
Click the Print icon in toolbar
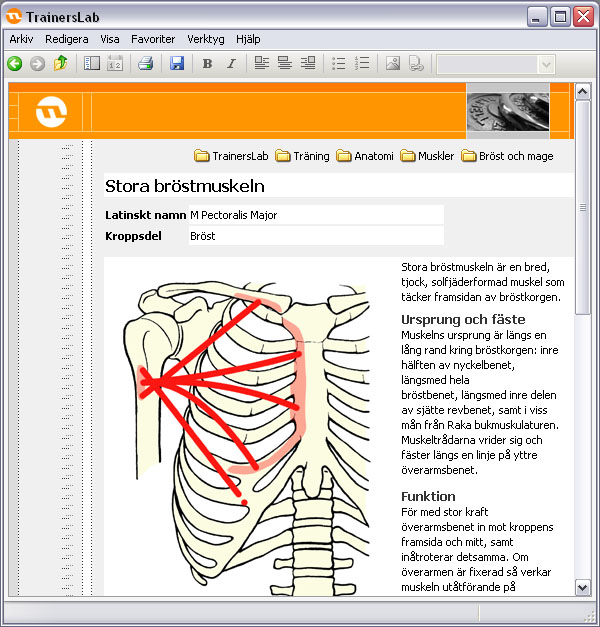145,64
